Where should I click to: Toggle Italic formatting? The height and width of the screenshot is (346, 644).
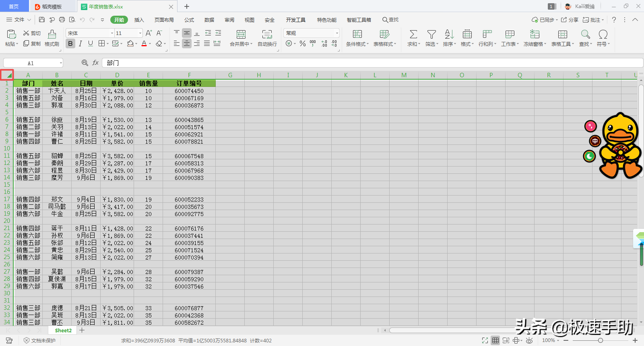[80, 43]
